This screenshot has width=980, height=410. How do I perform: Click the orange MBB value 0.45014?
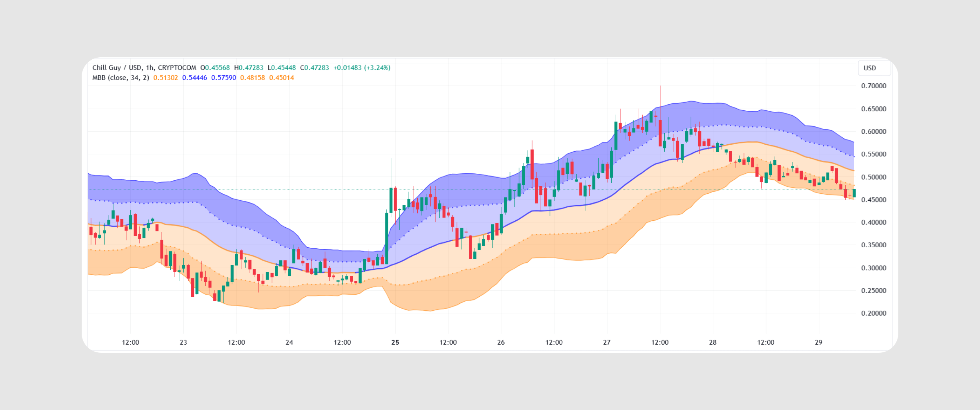281,78
